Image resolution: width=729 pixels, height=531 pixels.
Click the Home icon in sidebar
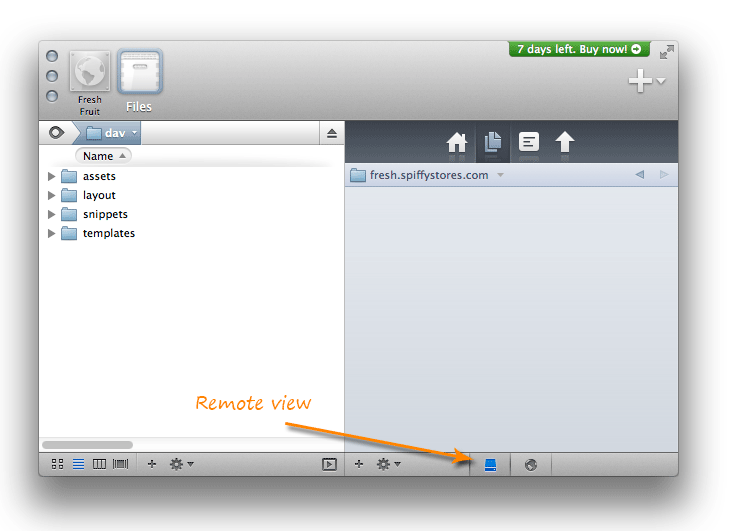pos(457,143)
